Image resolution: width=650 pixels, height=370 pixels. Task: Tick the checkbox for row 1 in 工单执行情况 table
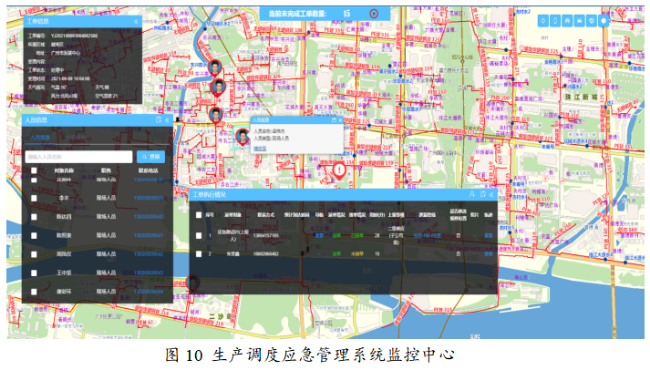199,235
